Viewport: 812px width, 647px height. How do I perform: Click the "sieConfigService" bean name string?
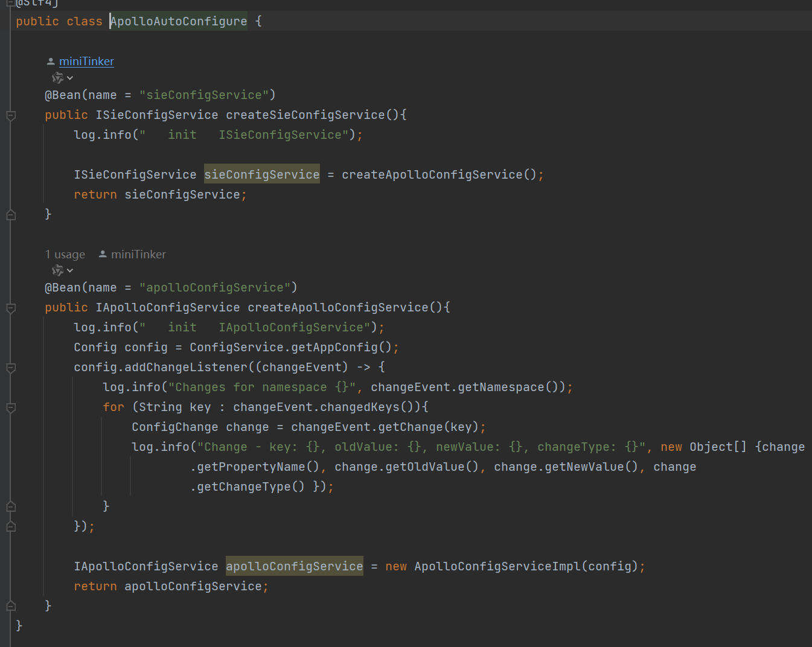coord(204,95)
